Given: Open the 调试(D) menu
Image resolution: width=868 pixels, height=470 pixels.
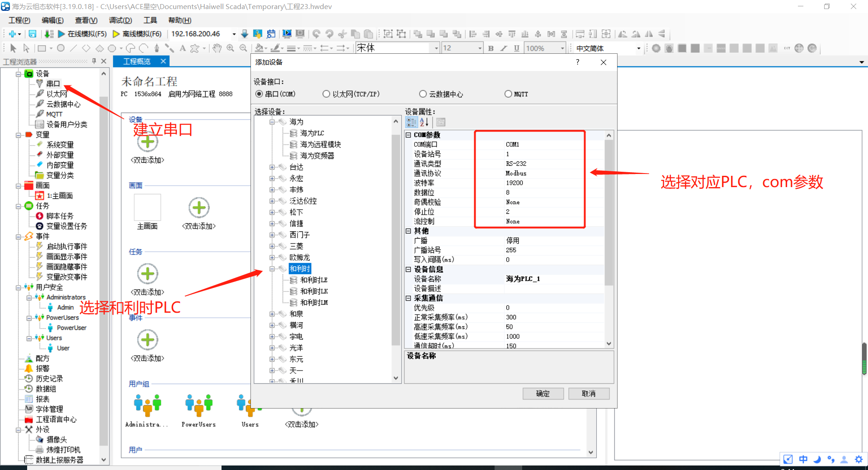Looking at the screenshot, I should (120, 20).
